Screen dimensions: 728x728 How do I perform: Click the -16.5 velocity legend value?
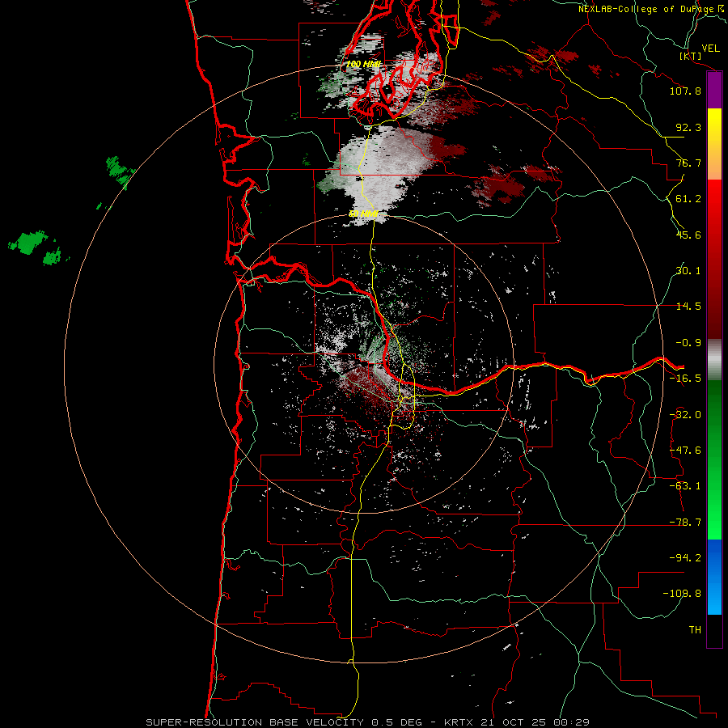[685, 379]
